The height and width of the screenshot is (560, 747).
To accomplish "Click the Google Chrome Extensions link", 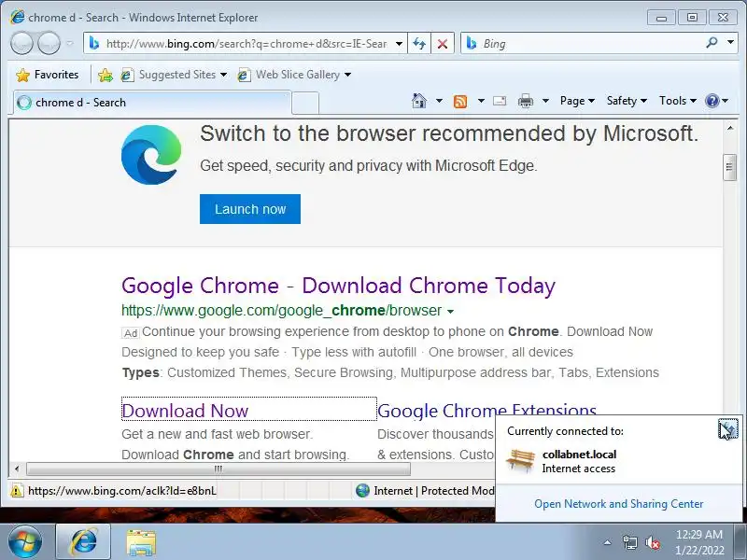I will point(486,410).
